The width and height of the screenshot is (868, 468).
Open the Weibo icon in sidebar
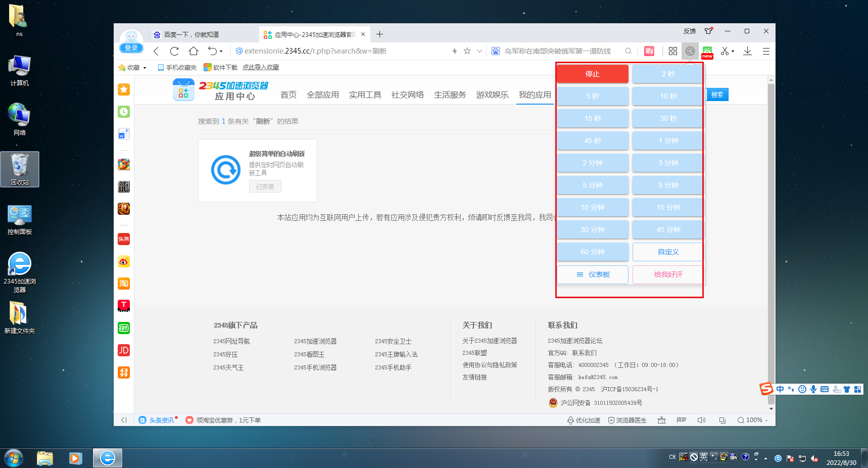(x=124, y=261)
